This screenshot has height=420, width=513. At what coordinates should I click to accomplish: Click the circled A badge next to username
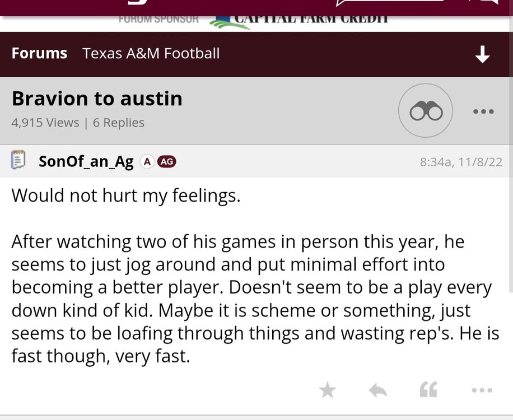pyautogui.click(x=147, y=162)
